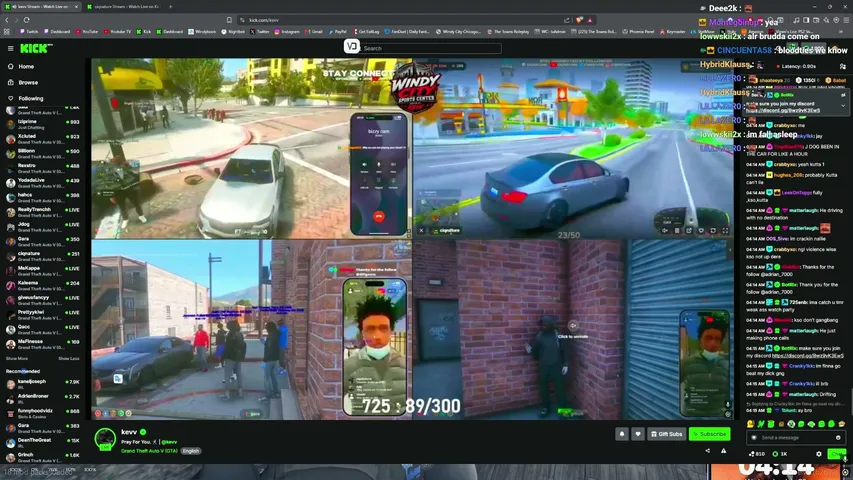Screen dimensions: 853x480
Task: Open Billionn channel in following list
Action: pyautogui.click(x=42, y=153)
